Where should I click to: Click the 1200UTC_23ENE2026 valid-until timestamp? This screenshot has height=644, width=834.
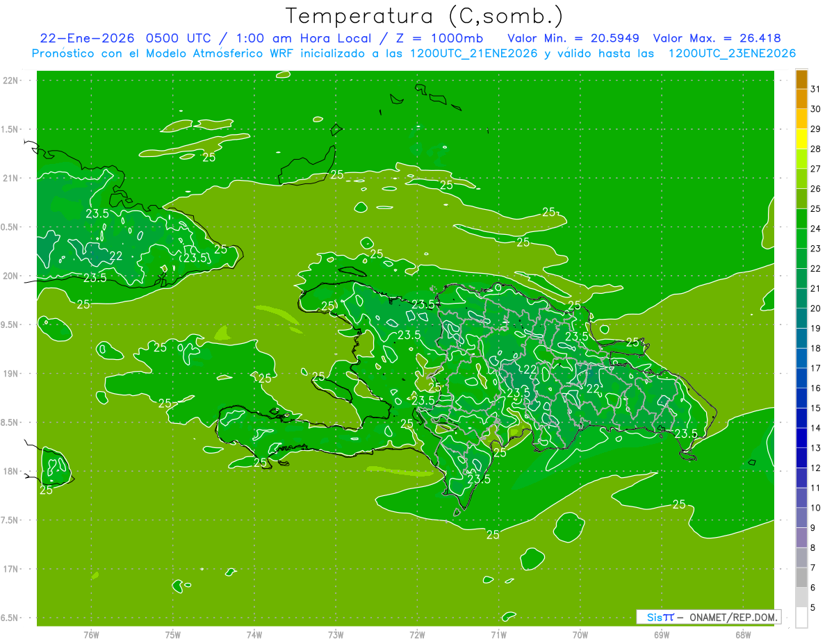pos(731,53)
